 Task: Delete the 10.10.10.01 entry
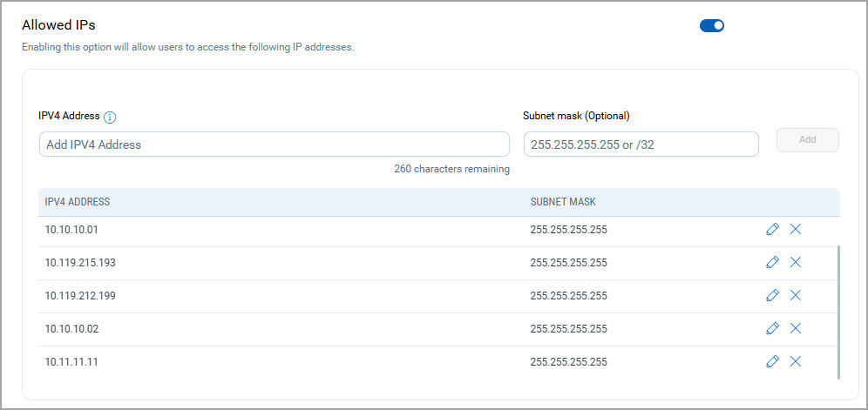(x=796, y=229)
